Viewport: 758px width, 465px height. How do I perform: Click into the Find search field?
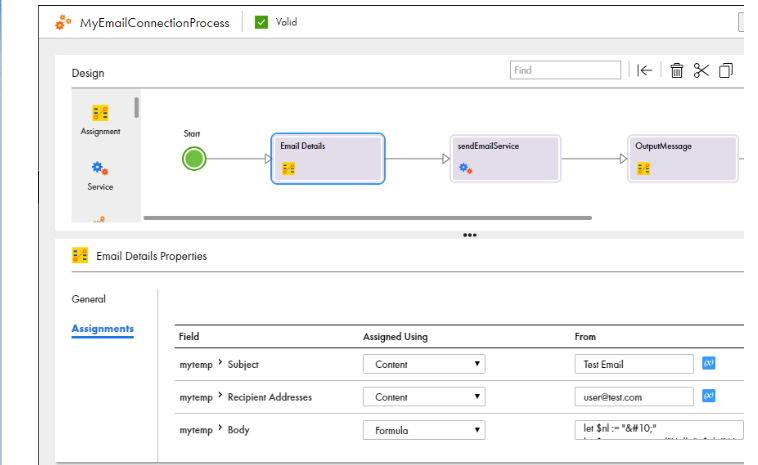pyautogui.click(x=565, y=70)
